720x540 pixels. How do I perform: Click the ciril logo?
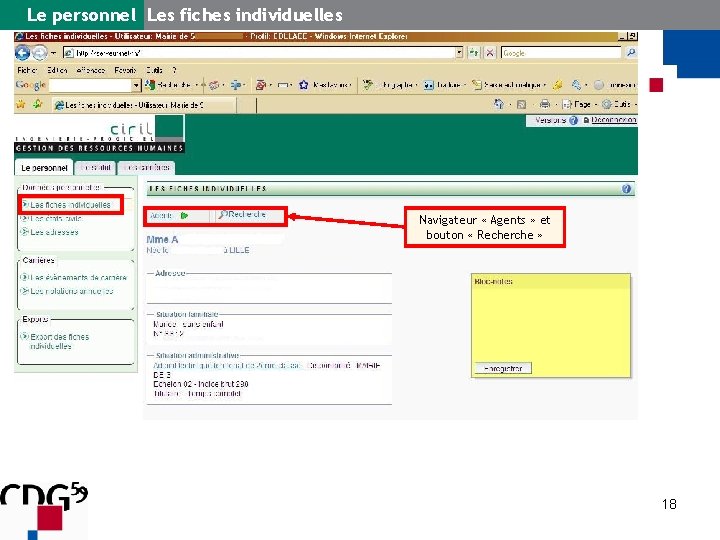(131, 129)
